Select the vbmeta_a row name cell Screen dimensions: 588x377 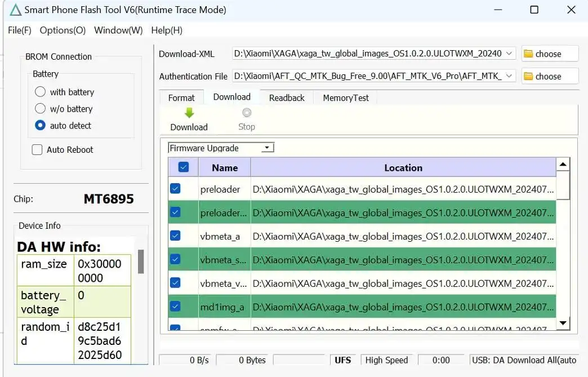coord(224,236)
